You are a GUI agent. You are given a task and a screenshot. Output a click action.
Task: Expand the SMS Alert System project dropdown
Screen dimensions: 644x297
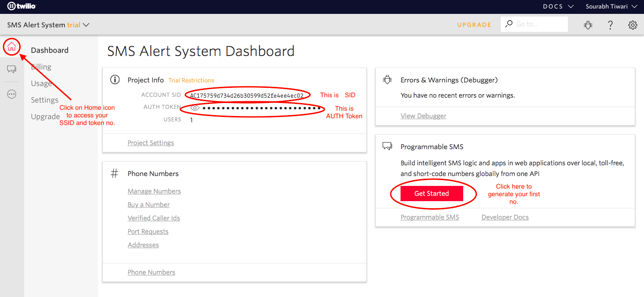[x=48, y=25]
